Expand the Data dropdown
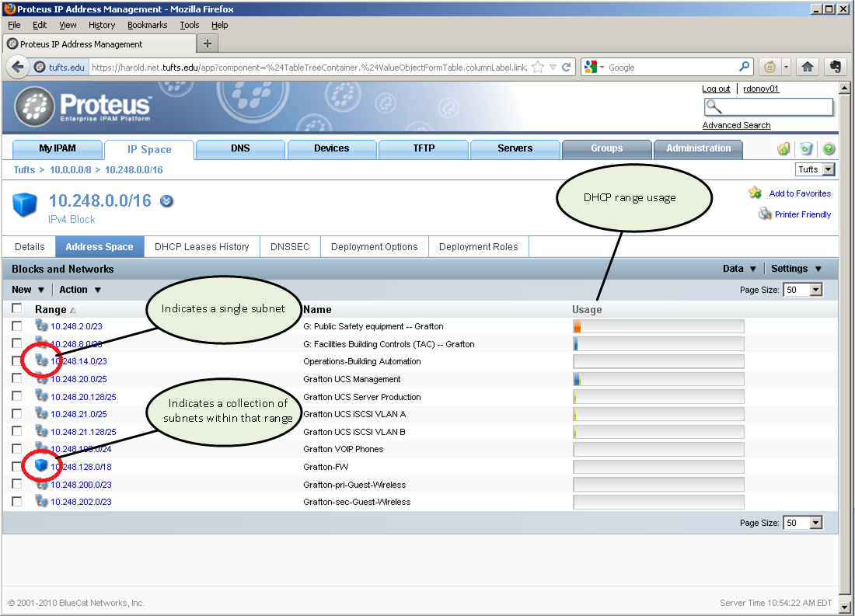The height and width of the screenshot is (616, 855). coord(739,268)
